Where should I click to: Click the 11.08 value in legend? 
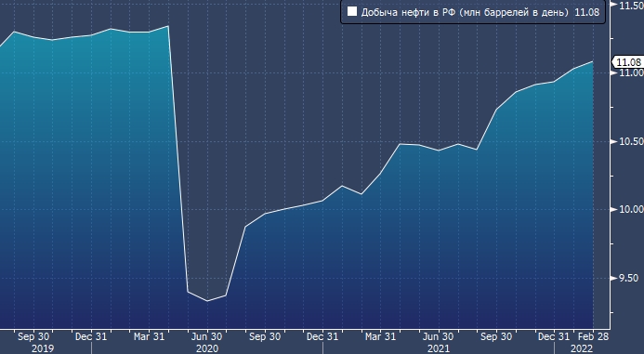point(586,12)
